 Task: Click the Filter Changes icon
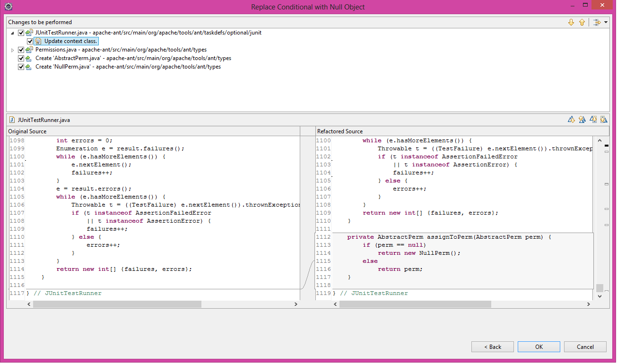pos(597,22)
